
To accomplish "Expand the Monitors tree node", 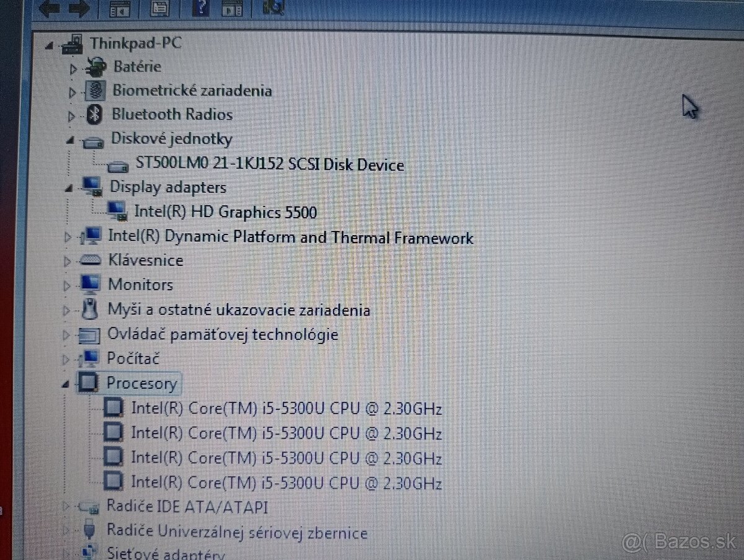I will pyautogui.click(x=68, y=286).
